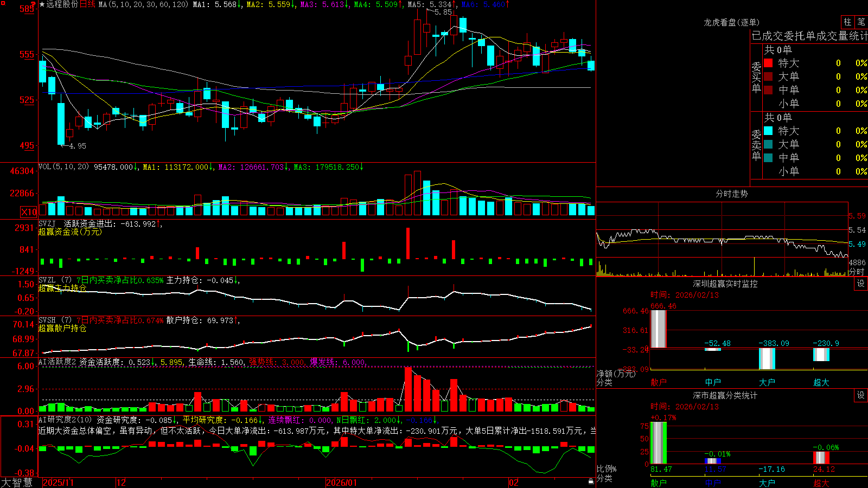Click the blue 中户 bar in 深市超赢分类统计

713,461
